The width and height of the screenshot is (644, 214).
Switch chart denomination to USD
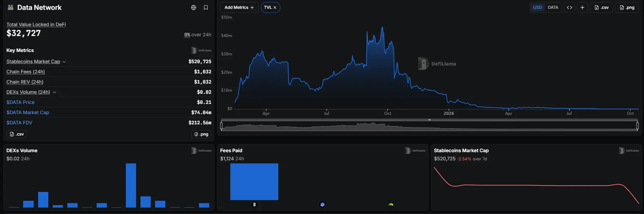coord(538,7)
